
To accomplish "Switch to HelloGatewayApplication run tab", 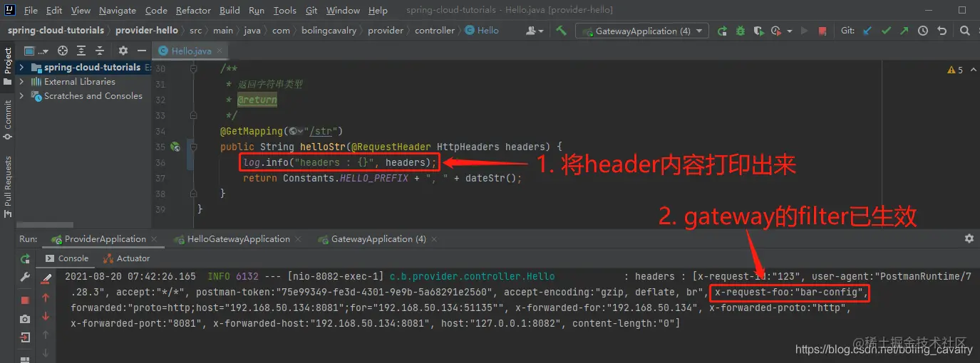I will tap(238, 239).
